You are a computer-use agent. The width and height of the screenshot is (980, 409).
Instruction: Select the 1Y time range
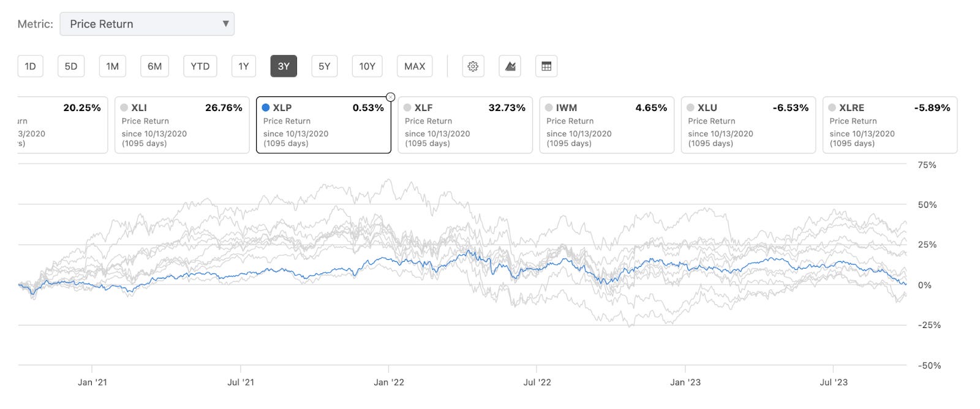[x=243, y=66]
